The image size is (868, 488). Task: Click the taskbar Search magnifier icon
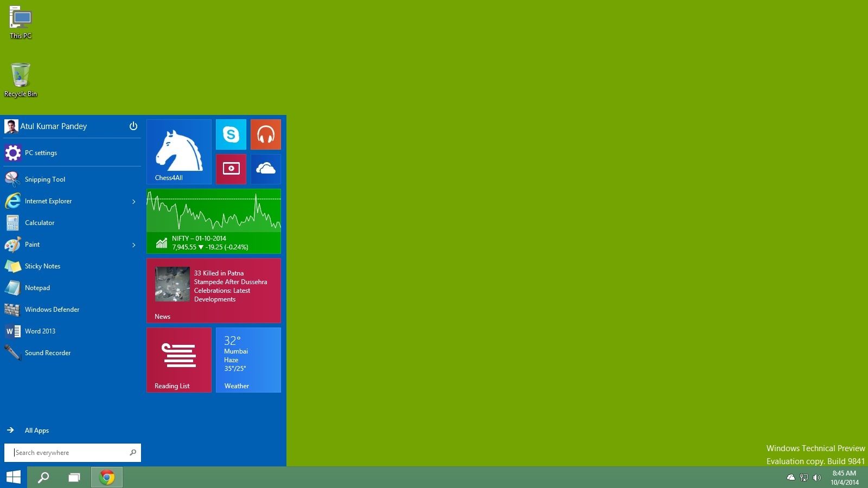(43, 477)
